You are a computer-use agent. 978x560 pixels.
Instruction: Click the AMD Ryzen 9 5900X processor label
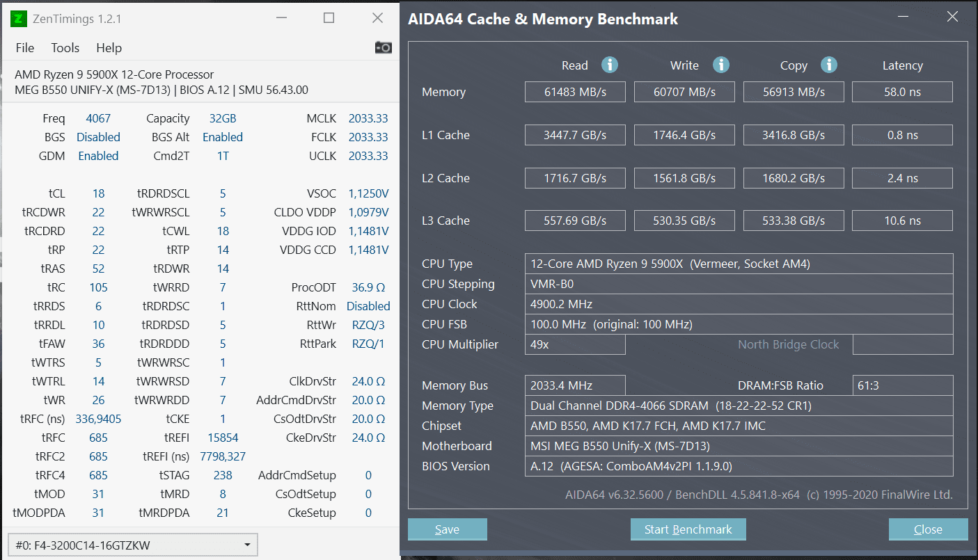point(114,74)
